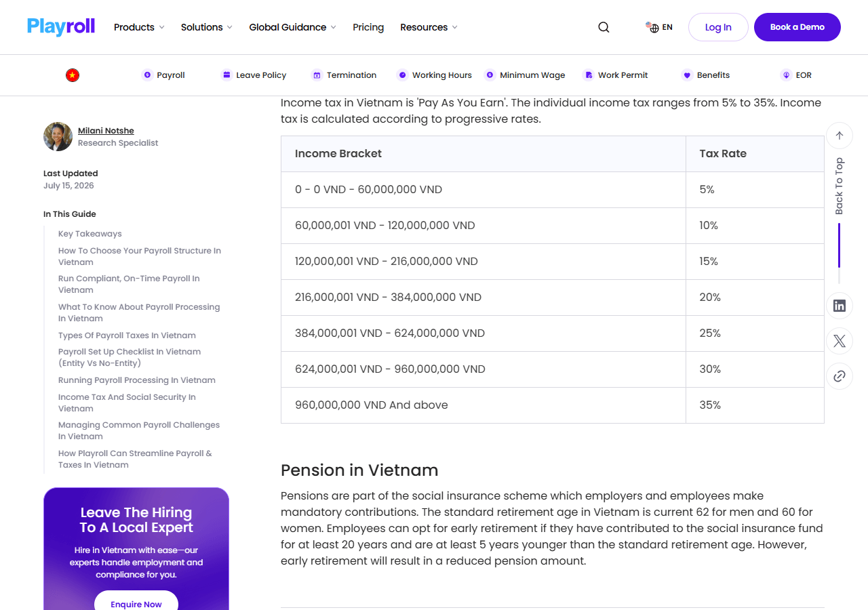This screenshot has height=610, width=868.
Task: Click the EOR section icon
Action: pos(786,75)
